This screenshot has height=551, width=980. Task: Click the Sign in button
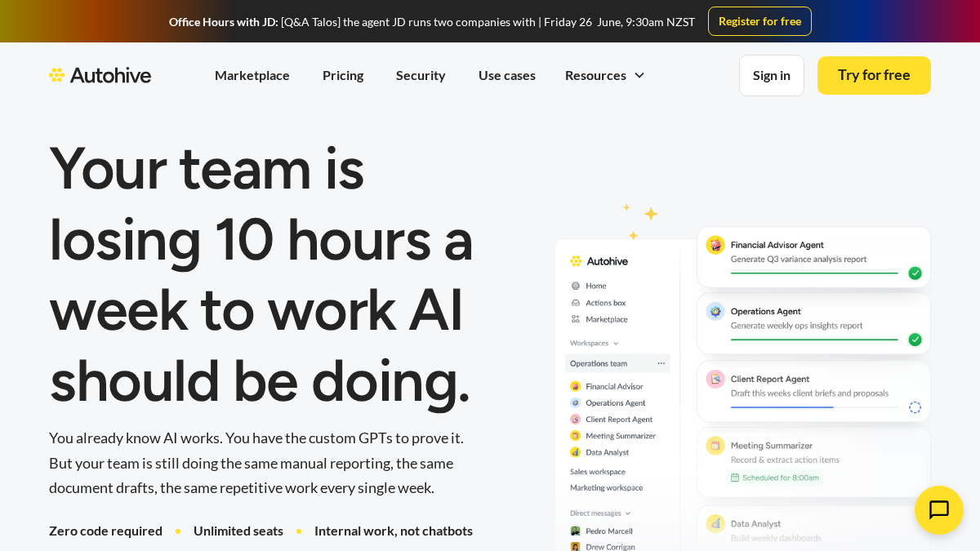pos(772,75)
